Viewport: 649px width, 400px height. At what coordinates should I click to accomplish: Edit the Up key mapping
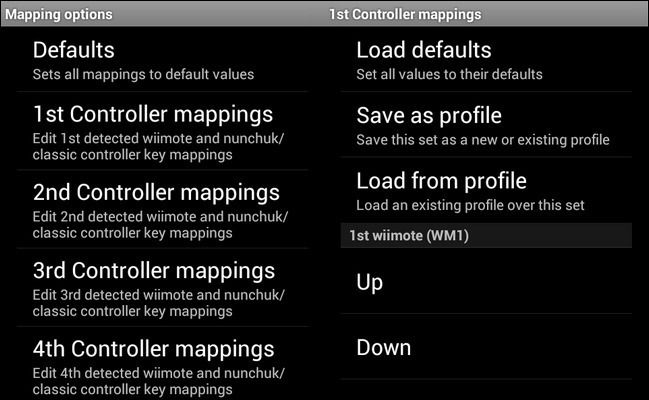(370, 283)
